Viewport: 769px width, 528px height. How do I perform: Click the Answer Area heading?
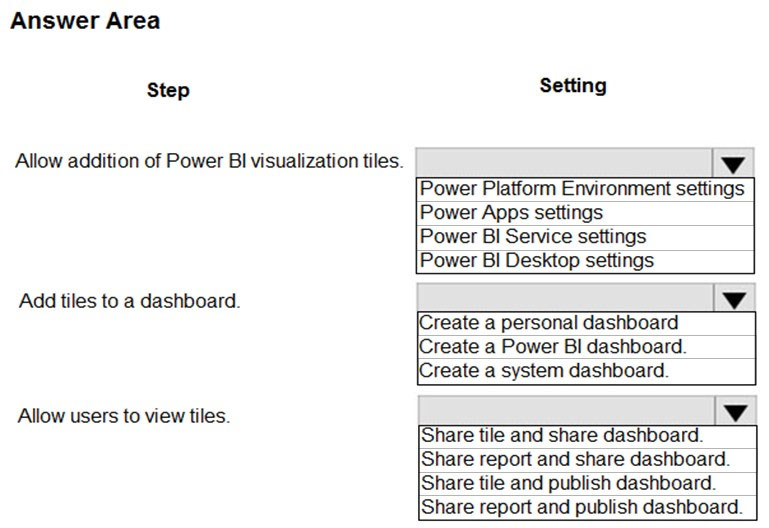click(85, 21)
